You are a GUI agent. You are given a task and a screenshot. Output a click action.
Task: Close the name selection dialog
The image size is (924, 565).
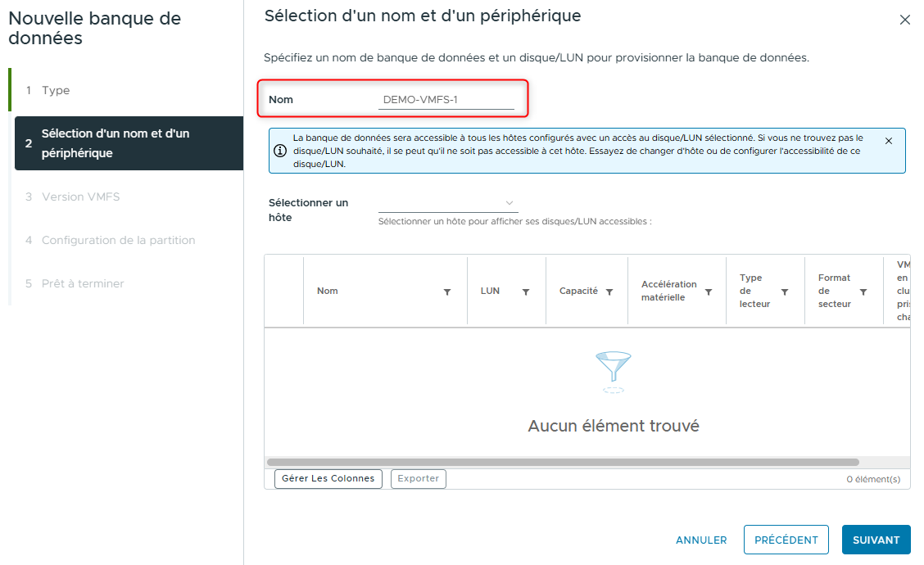tap(905, 20)
